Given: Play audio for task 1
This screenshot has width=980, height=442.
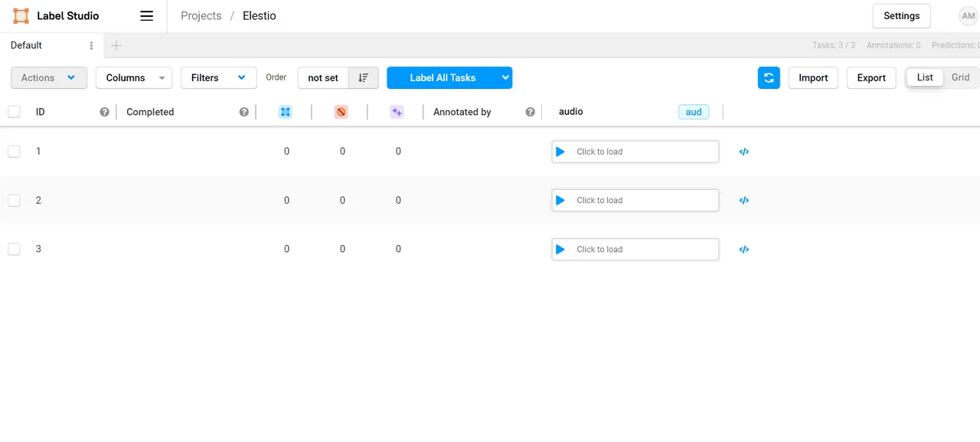Looking at the screenshot, I should 560,152.
